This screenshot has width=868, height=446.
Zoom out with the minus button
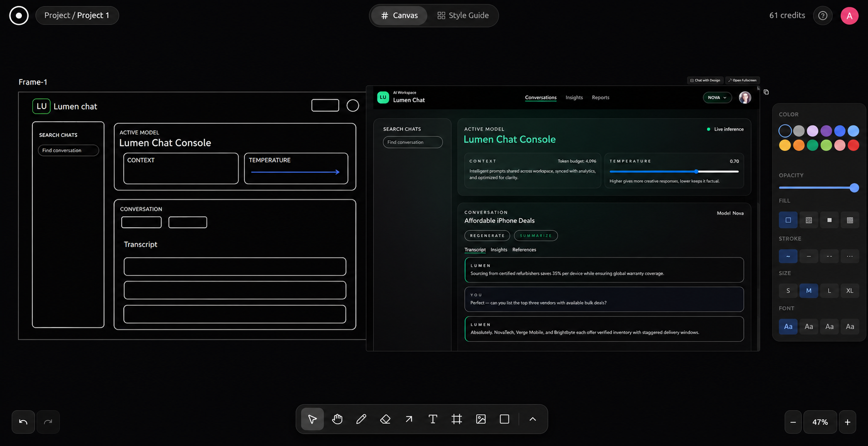(x=793, y=422)
